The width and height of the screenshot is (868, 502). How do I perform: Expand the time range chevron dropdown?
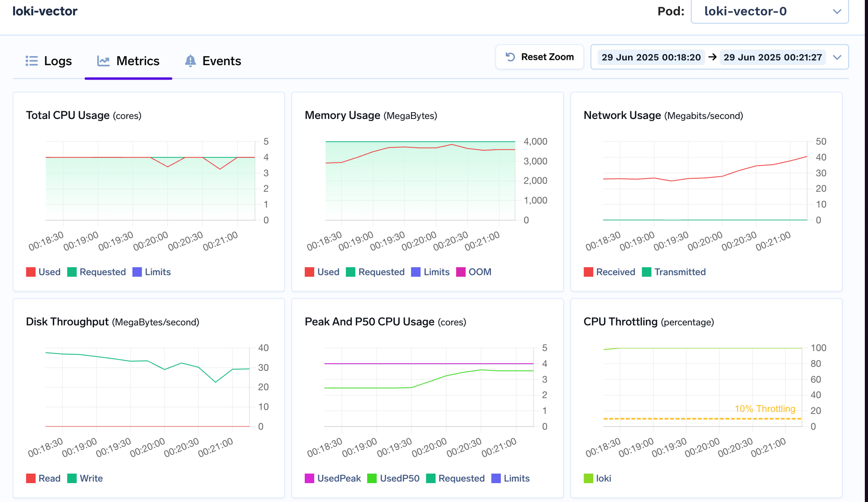[x=837, y=57]
